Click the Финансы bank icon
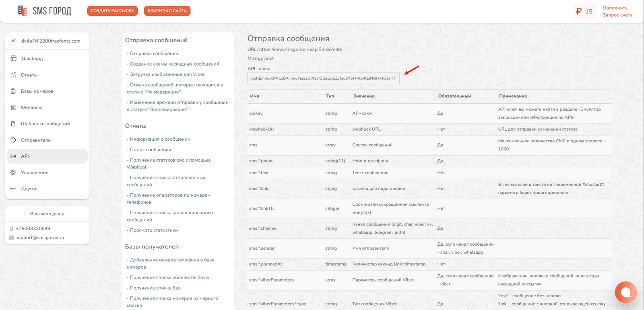This screenshot has height=310, width=644. pos(13,107)
